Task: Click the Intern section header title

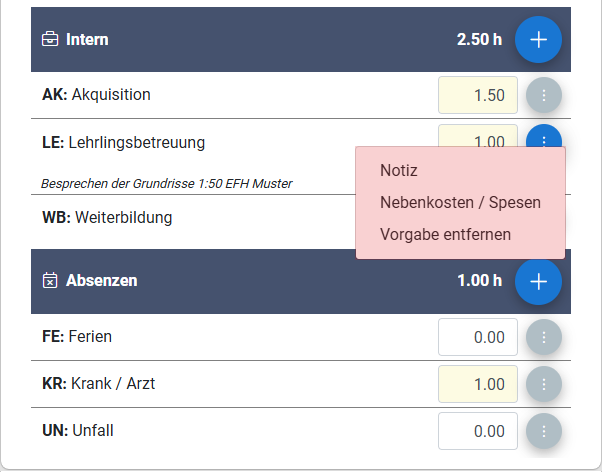Action: (87, 40)
